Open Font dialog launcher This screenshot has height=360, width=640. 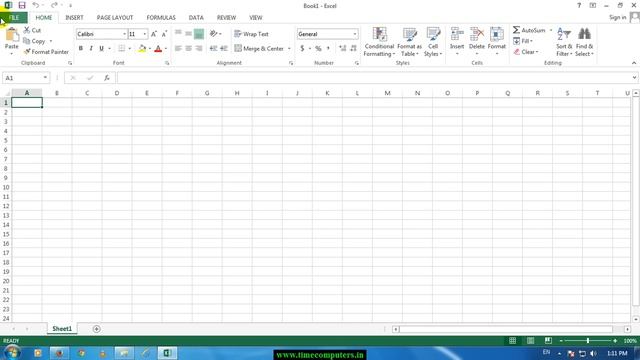point(167,63)
